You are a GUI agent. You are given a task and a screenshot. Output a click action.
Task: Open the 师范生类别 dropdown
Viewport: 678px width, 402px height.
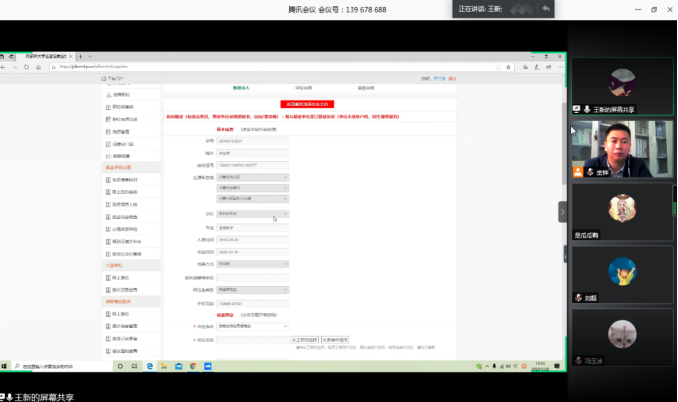click(253, 289)
